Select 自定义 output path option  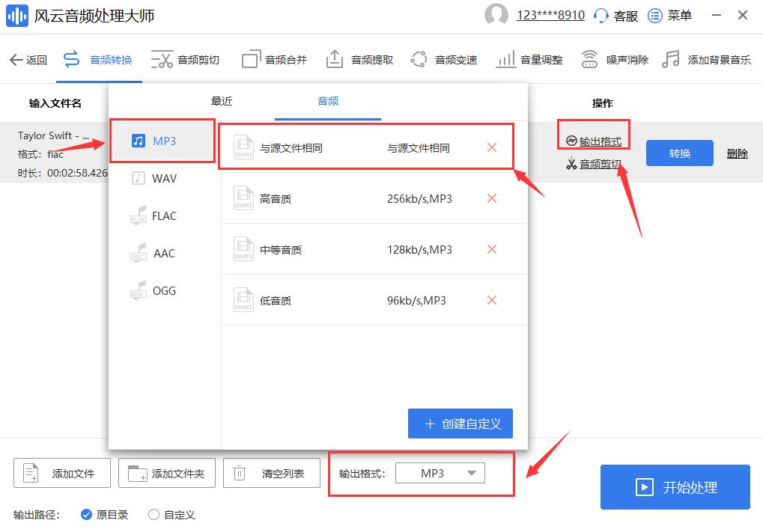152,515
